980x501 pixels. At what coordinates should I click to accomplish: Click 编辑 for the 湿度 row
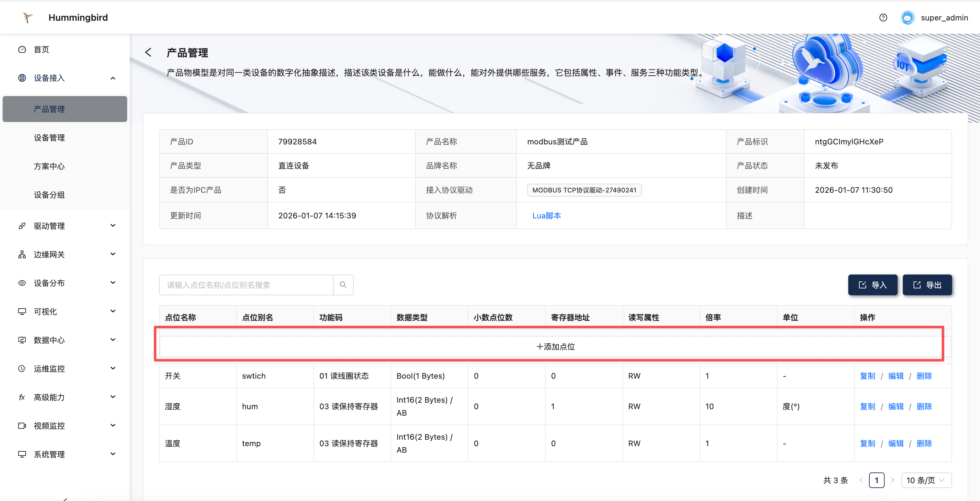(x=896, y=406)
